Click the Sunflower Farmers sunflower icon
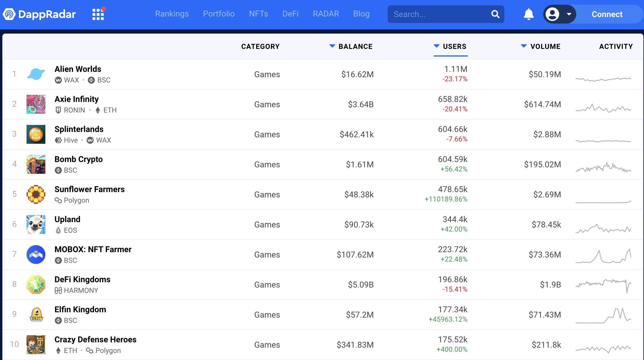 tap(36, 194)
